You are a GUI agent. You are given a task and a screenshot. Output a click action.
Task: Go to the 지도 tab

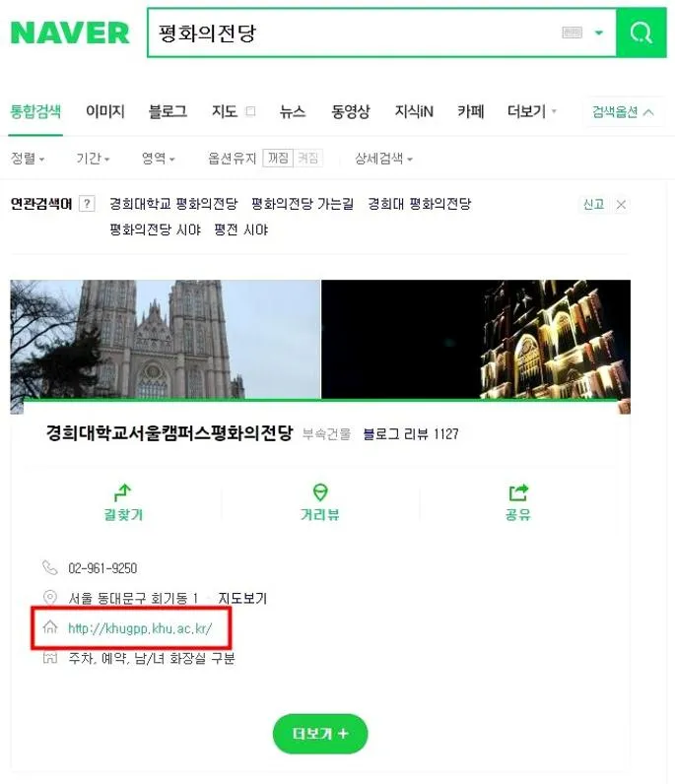coord(224,111)
